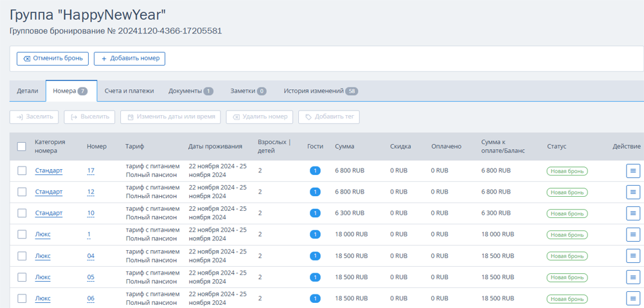
Task: Click guests badge for room 06
Action: [x=315, y=298]
